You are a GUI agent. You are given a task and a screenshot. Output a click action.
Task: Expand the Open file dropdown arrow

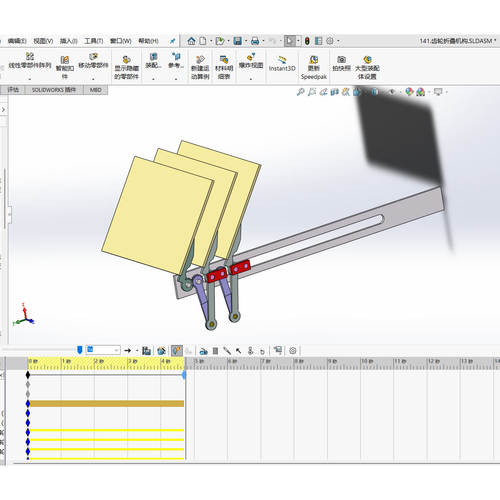tap(228, 41)
